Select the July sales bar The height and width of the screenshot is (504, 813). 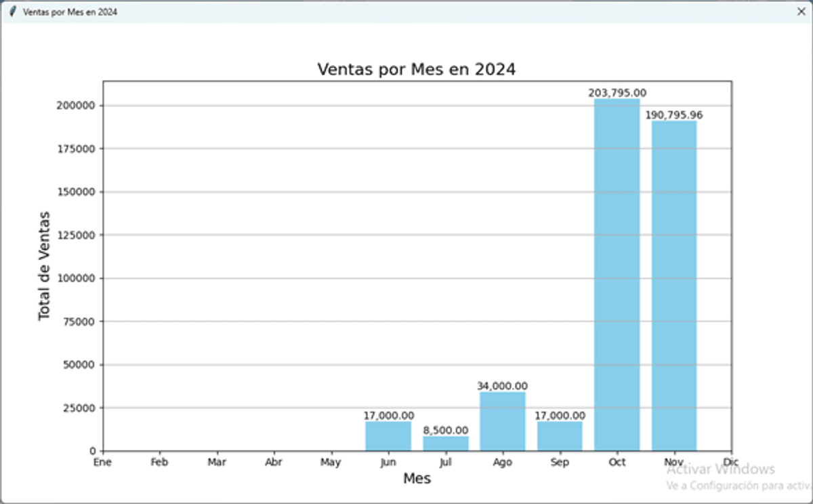(x=445, y=443)
